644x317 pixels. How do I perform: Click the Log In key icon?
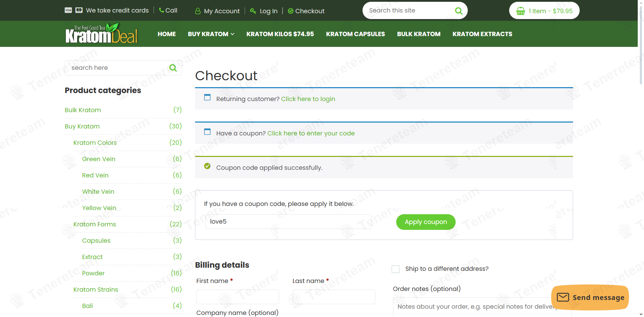(253, 11)
